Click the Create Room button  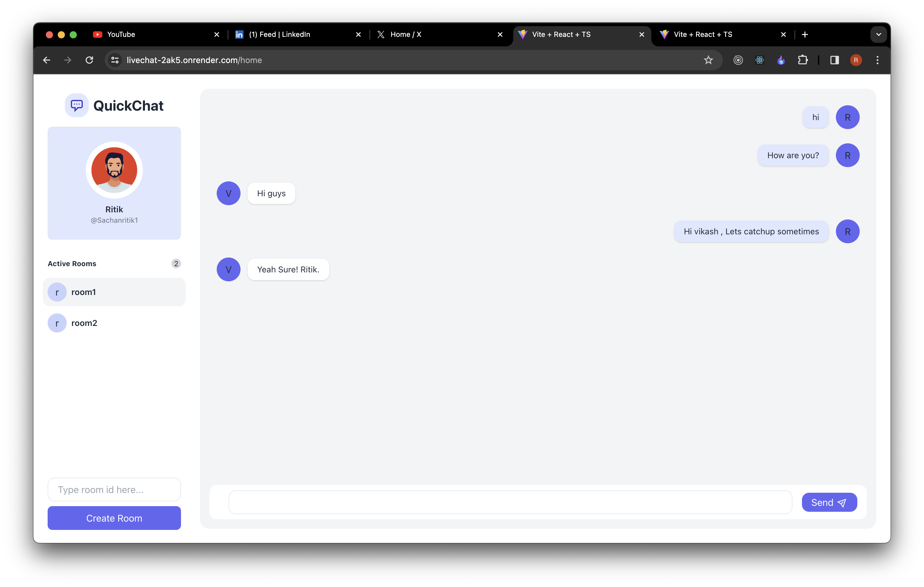[x=114, y=518]
